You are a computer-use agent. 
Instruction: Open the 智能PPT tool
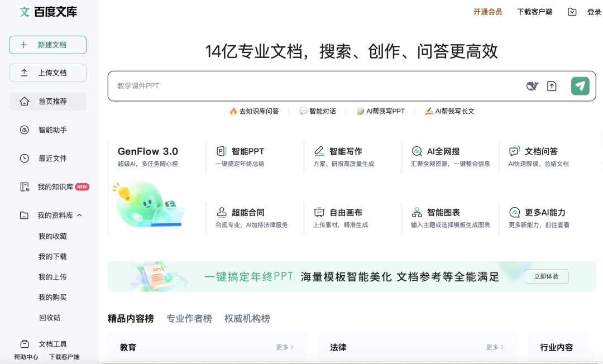pyautogui.click(x=247, y=151)
